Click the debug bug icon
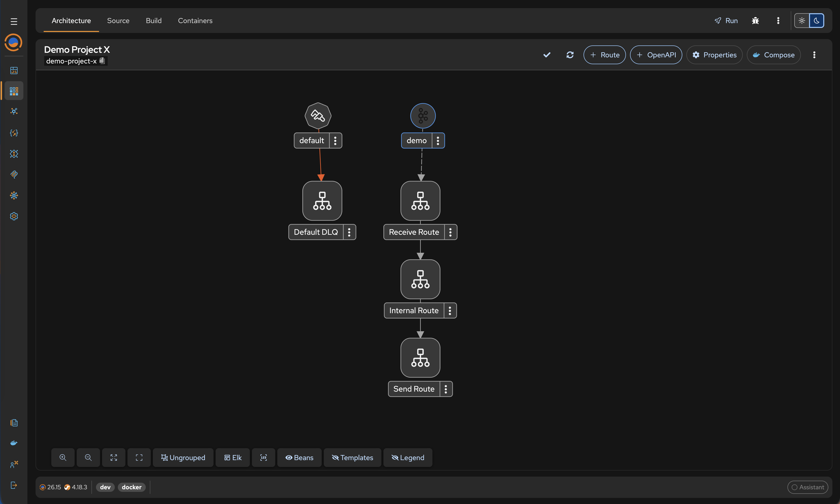Image resolution: width=840 pixels, height=504 pixels. 755,21
